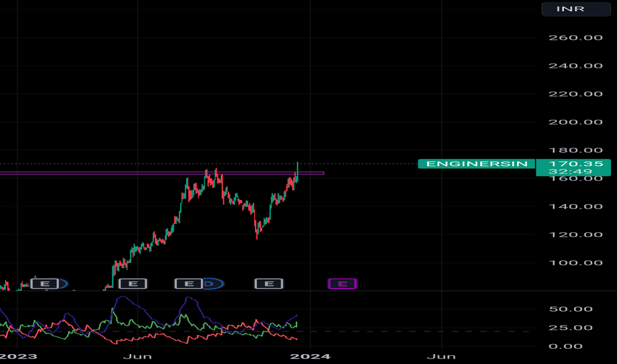Click the 140.00 price axis label
The width and height of the screenshot is (617, 364).
576,206
